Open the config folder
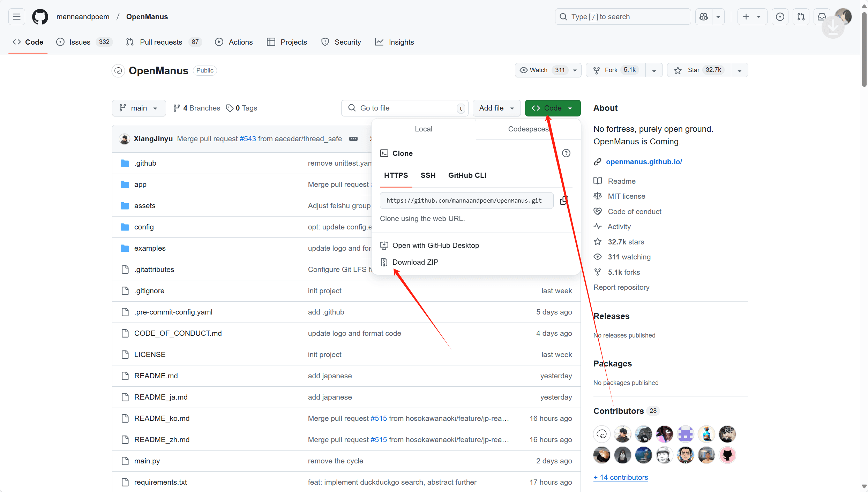Viewport: 868px width, 492px height. tap(144, 227)
